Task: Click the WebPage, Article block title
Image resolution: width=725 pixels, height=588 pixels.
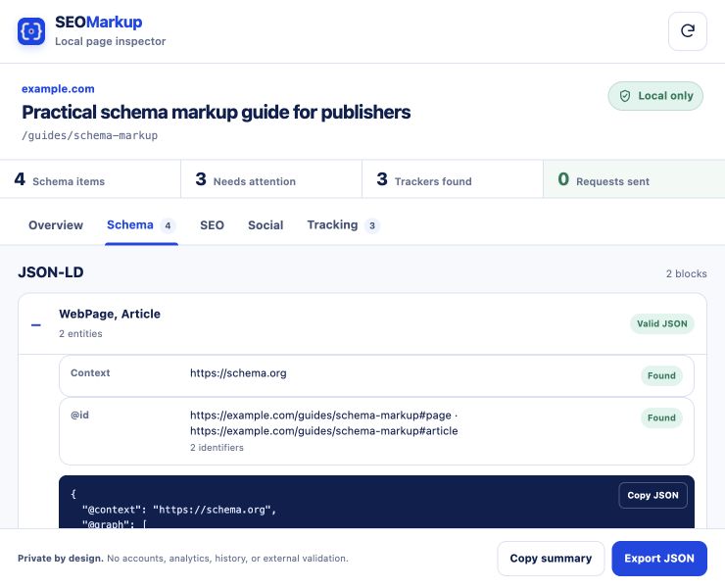Action: pos(110,315)
